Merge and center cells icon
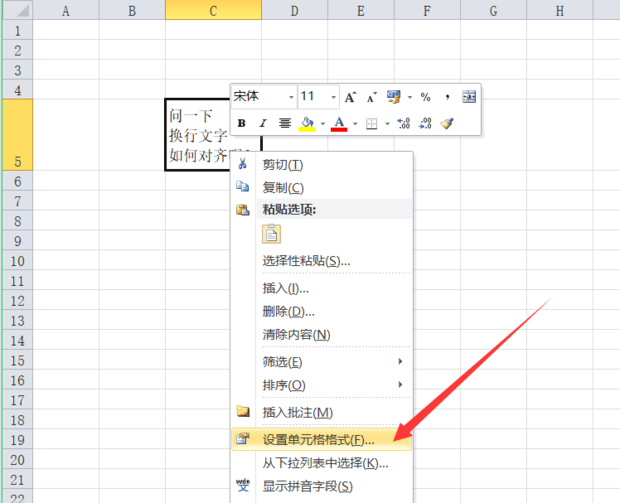Image resolution: width=620 pixels, height=503 pixels. tap(469, 97)
